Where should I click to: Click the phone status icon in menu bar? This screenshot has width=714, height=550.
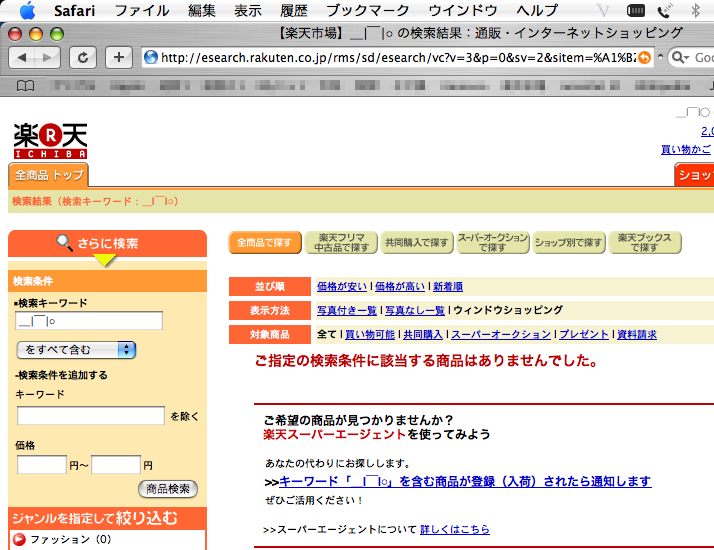click(664, 10)
